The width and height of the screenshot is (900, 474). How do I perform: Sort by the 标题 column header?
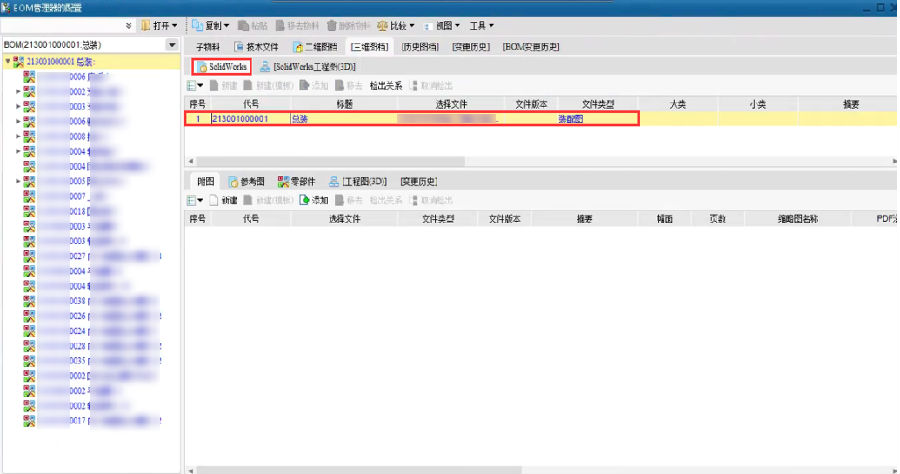344,104
